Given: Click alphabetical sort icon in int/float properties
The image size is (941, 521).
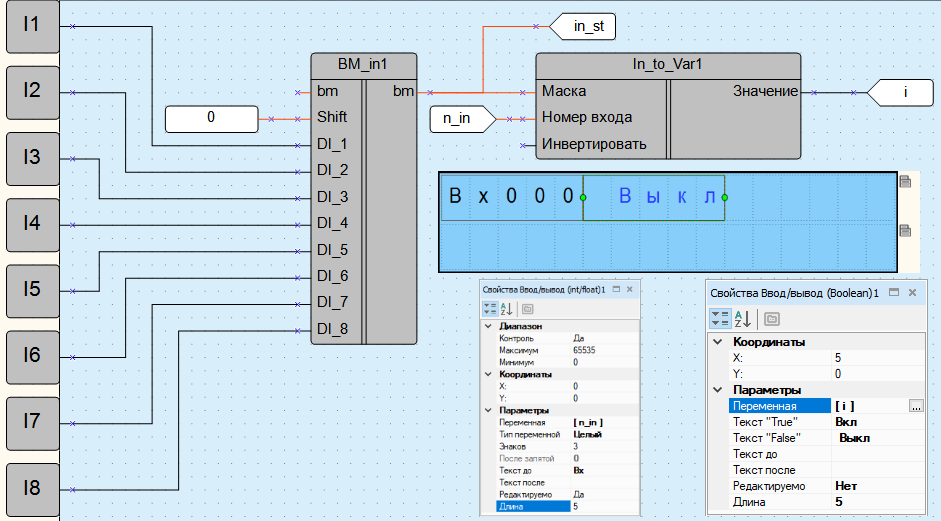Looking at the screenshot, I should click(x=506, y=310).
